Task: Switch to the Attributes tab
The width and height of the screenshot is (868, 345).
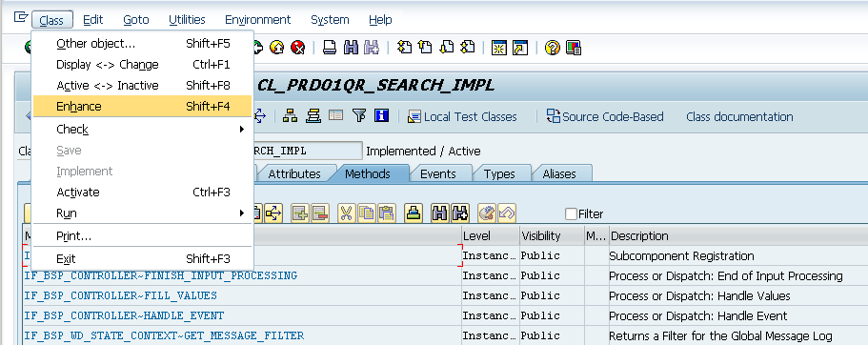Action: point(294,173)
